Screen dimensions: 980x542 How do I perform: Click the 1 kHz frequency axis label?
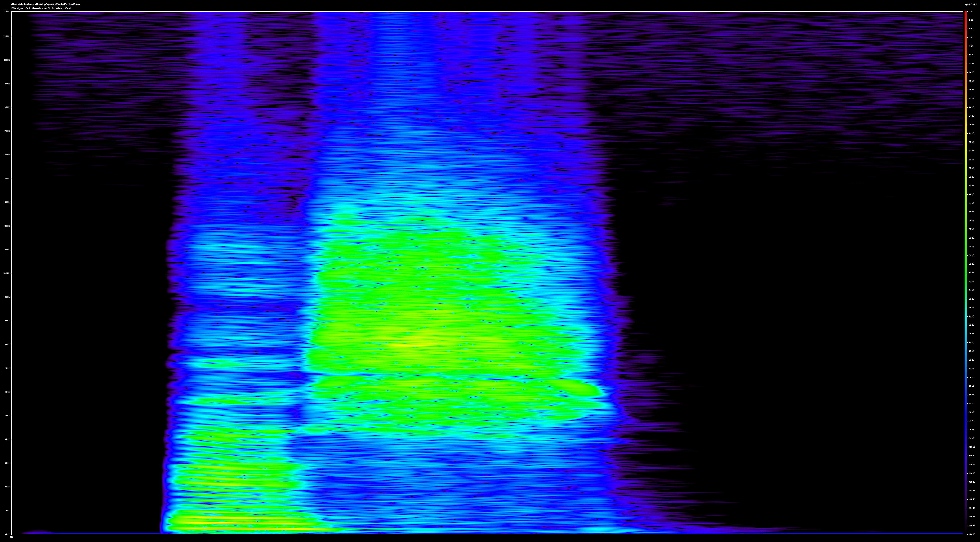coord(7,511)
